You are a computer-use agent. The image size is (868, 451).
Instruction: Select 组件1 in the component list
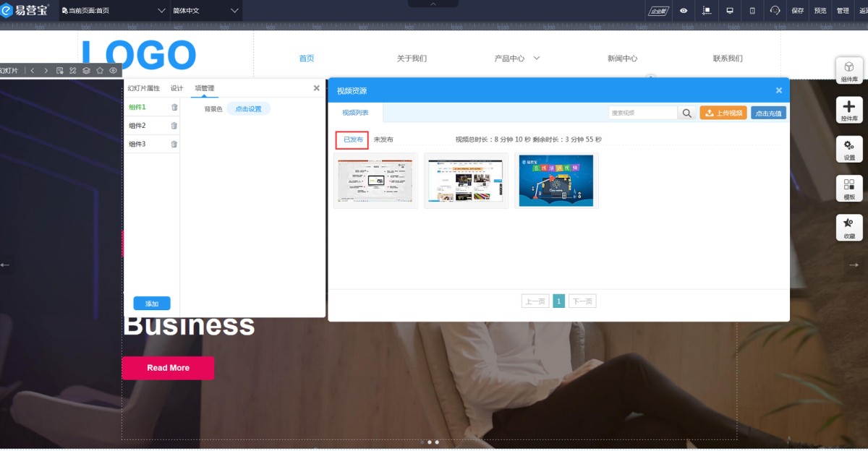[x=137, y=107]
